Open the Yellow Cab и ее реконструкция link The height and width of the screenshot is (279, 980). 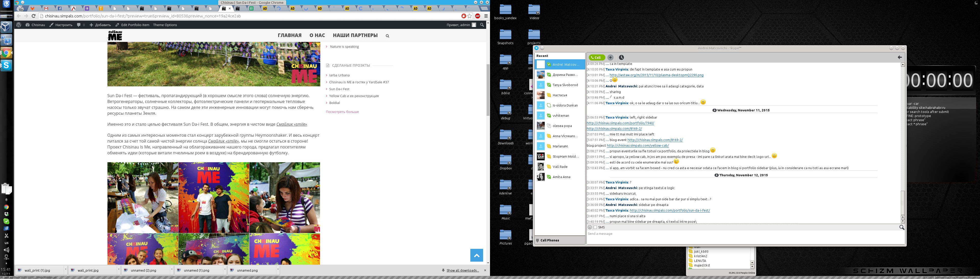pyautogui.click(x=354, y=96)
